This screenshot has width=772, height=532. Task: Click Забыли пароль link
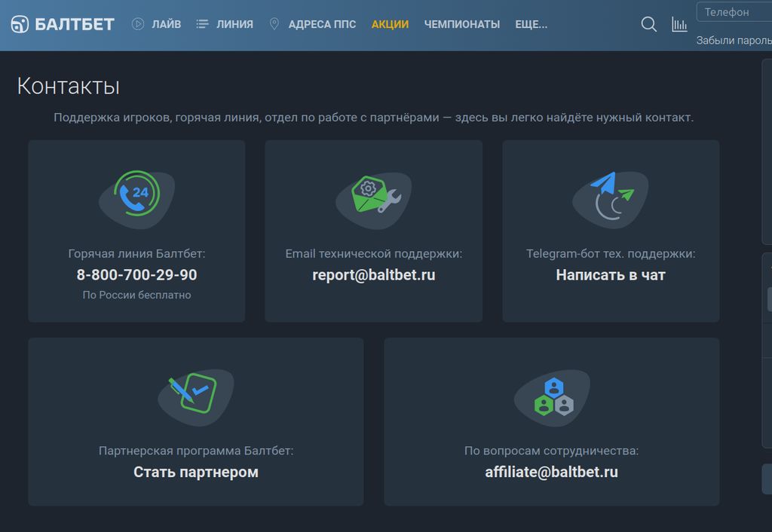point(734,41)
